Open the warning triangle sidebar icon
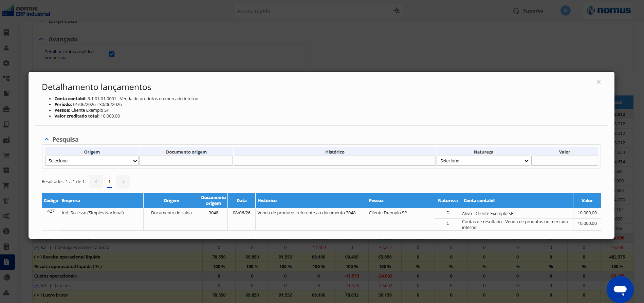The height and width of the screenshot is (303, 644). coord(6,292)
